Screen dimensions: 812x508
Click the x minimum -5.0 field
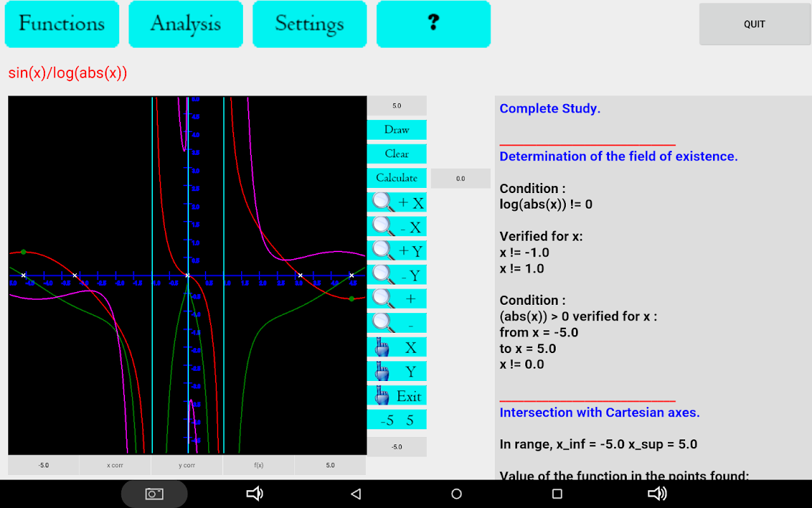pos(43,465)
